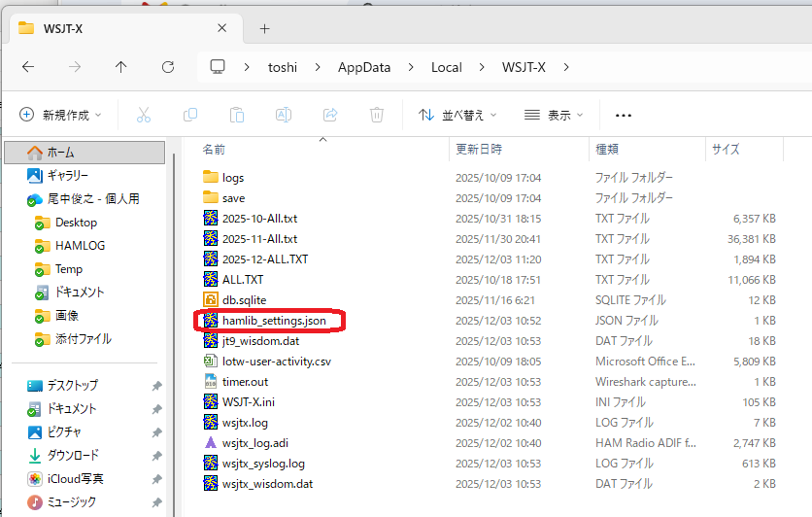Expand chevron after the PC icon
This screenshot has height=517, width=812.
click(x=247, y=67)
